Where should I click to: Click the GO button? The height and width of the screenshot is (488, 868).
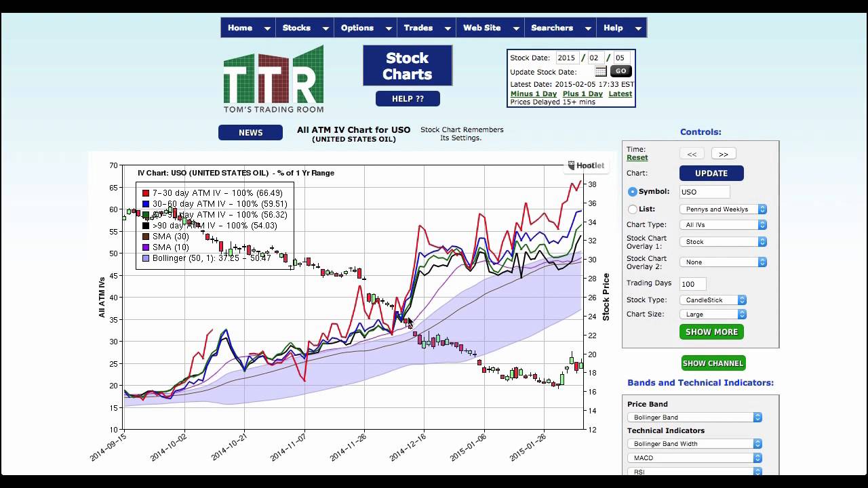click(x=620, y=71)
